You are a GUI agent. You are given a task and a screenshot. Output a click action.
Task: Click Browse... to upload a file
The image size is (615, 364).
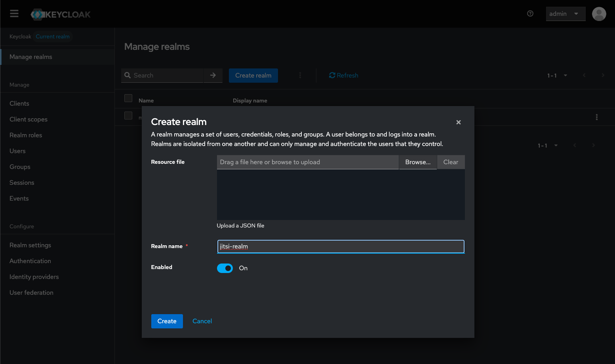pyautogui.click(x=417, y=162)
